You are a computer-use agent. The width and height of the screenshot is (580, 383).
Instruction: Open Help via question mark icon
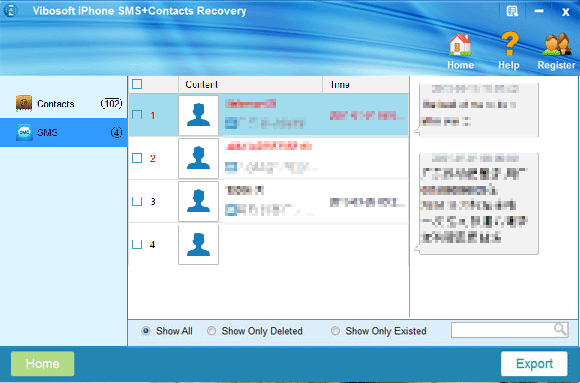point(509,44)
